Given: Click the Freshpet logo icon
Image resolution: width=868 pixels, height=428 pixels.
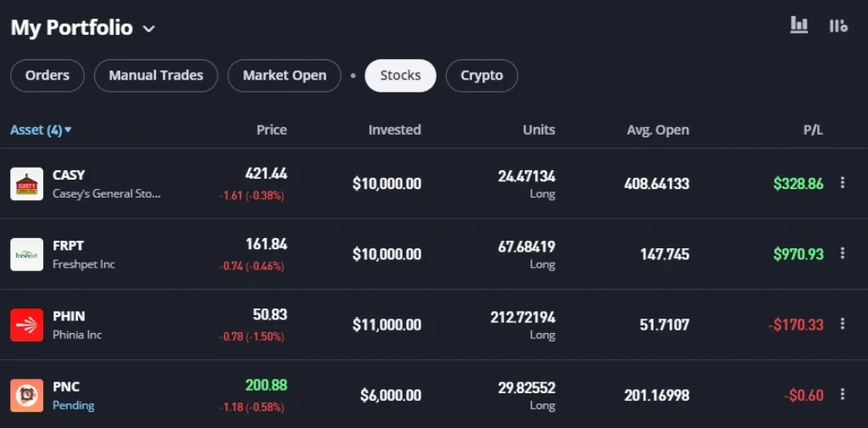Looking at the screenshot, I should tap(26, 254).
